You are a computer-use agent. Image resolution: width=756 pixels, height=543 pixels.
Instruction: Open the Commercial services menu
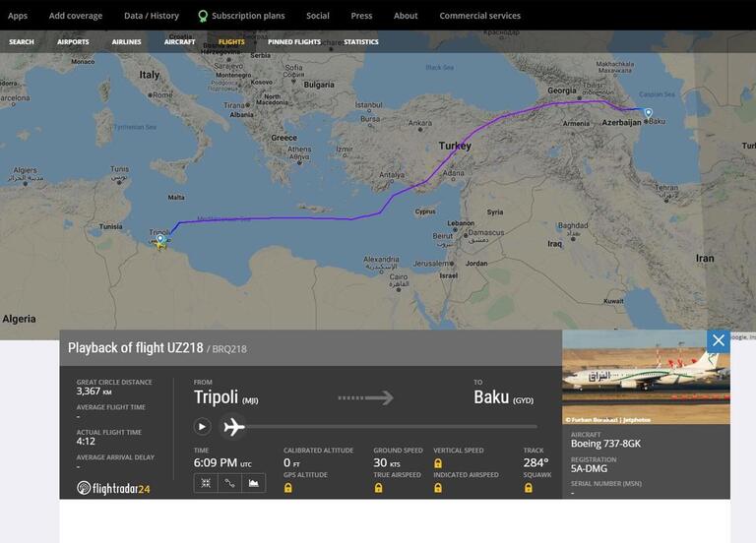coord(479,16)
